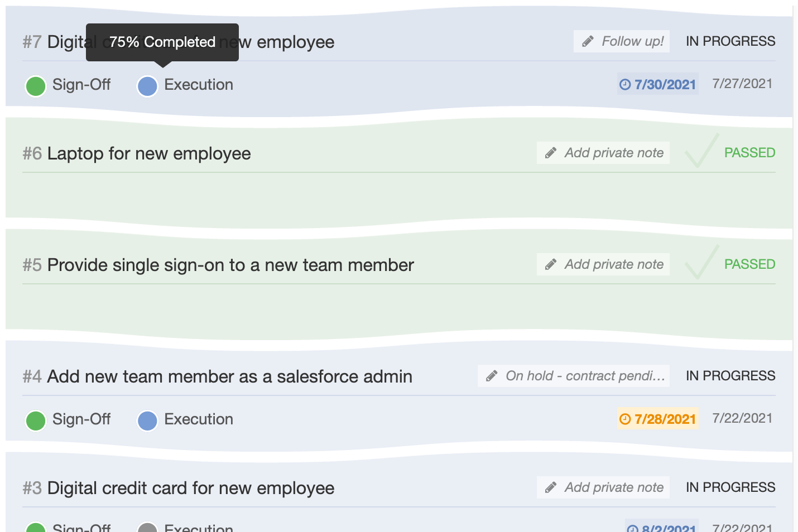Viewport: 798px width, 532px height.
Task: Click pencil icon on the "On hold" note
Action: (x=491, y=375)
